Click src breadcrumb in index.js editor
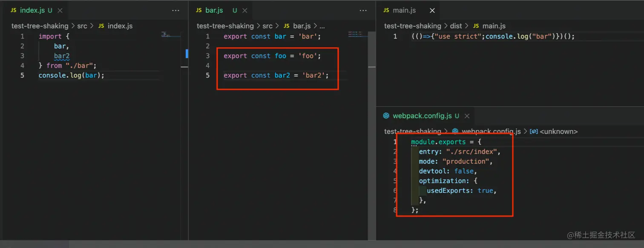The width and height of the screenshot is (644, 248). [82, 26]
